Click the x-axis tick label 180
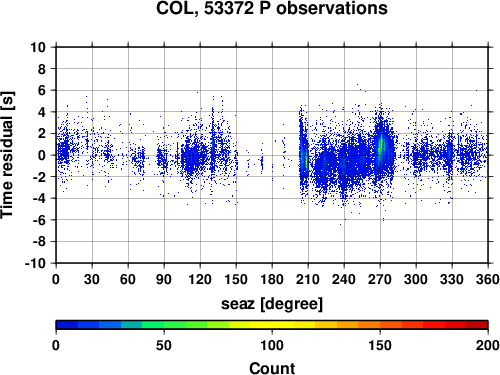The height and width of the screenshot is (375, 500). [272, 279]
